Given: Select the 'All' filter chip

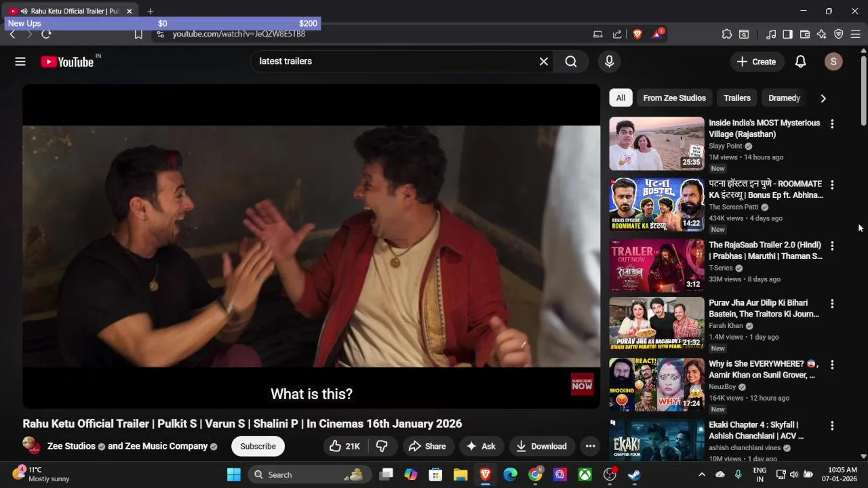Looking at the screenshot, I should click(x=620, y=98).
